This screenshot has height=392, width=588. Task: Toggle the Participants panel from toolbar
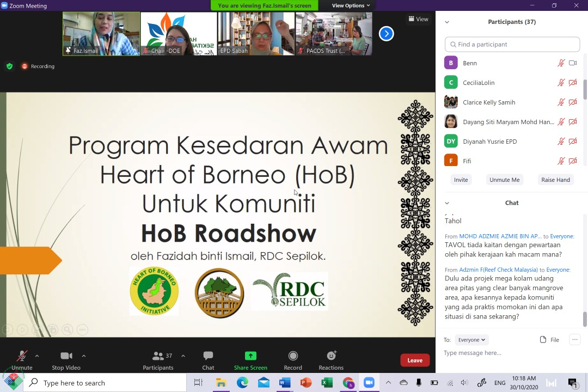point(158,360)
